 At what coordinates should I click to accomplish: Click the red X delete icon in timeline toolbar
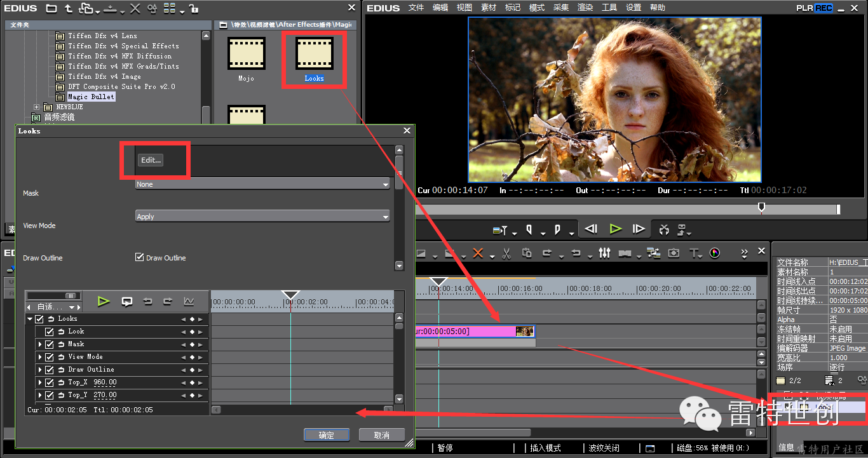[x=478, y=253]
